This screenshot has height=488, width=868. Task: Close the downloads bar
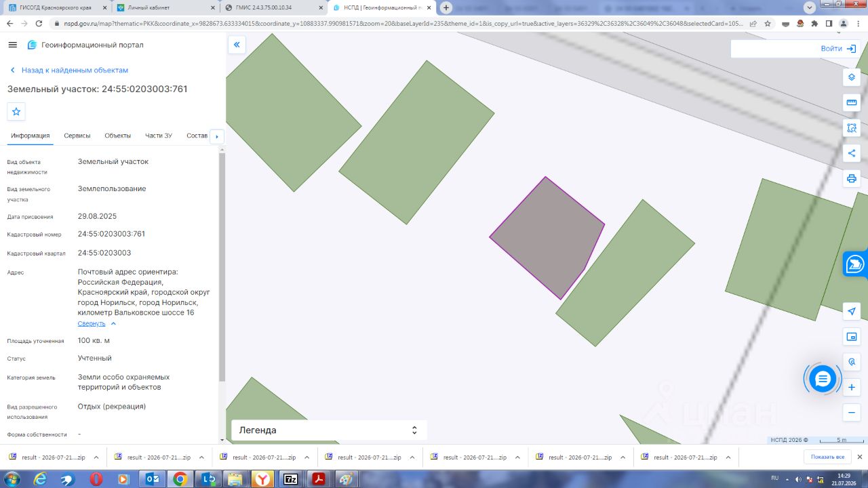pyautogui.click(x=859, y=457)
